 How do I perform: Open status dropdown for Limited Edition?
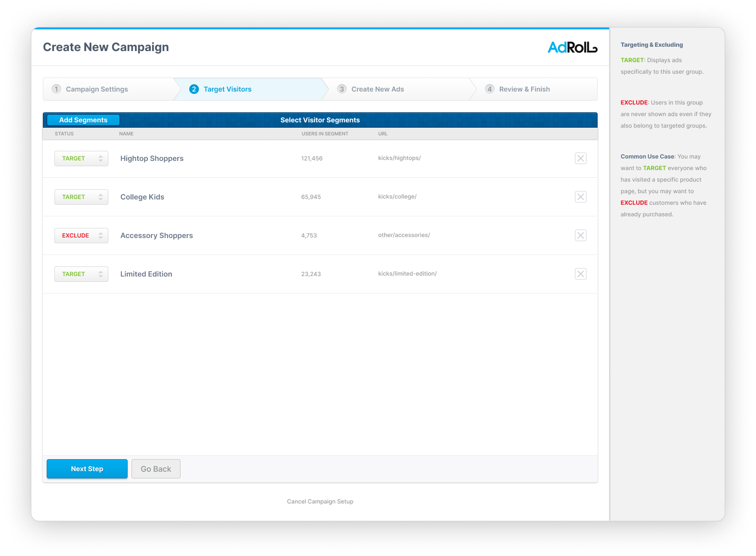click(81, 274)
